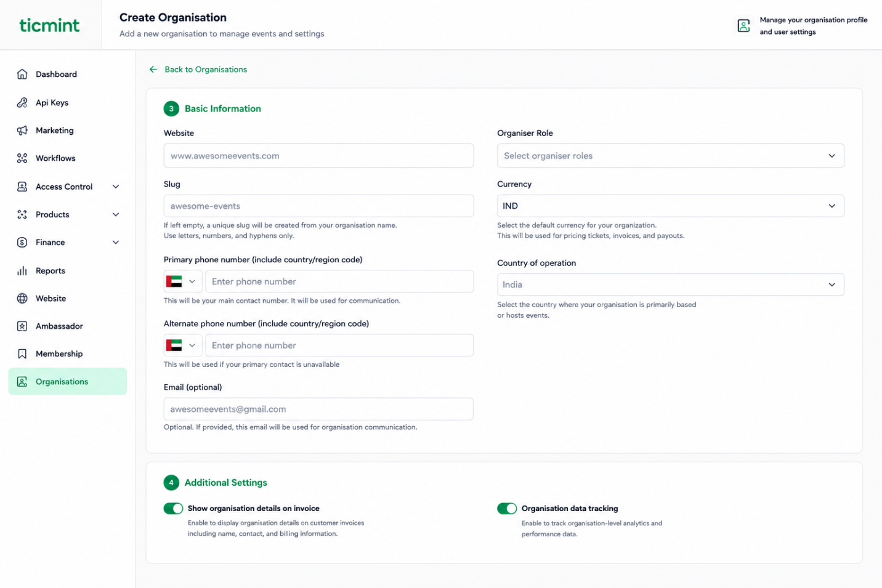Image resolution: width=882 pixels, height=588 pixels.
Task: Click the Workflows icon in sidebar
Action: pyautogui.click(x=22, y=158)
